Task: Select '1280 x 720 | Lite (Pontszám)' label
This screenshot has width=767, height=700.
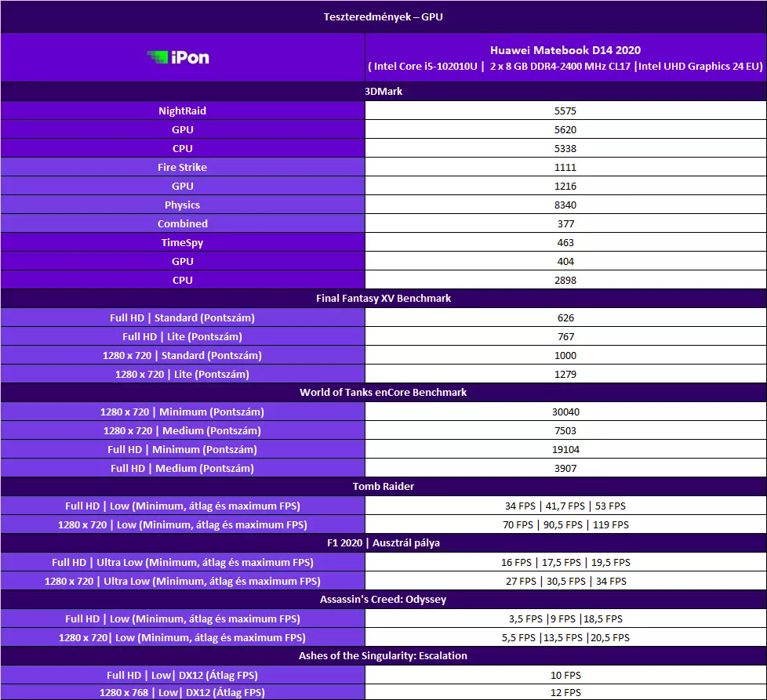Action: tap(182, 375)
